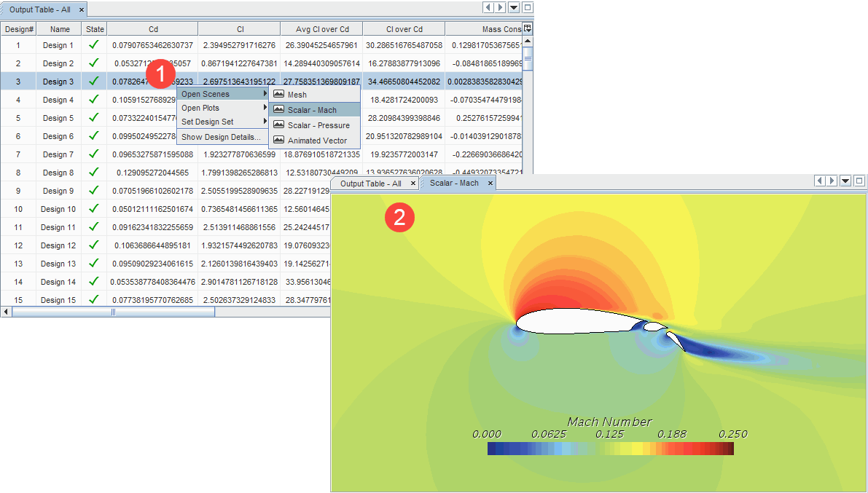
Task: Open tab list dropdown above output table
Action: pos(515,7)
